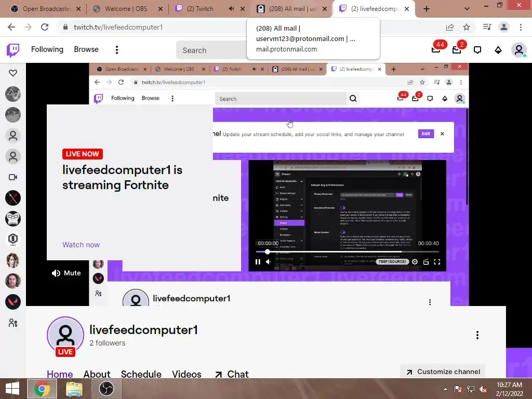This screenshot has width=532, height=399.
Task: Open File Explorer from taskbar
Action: [74, 389]
